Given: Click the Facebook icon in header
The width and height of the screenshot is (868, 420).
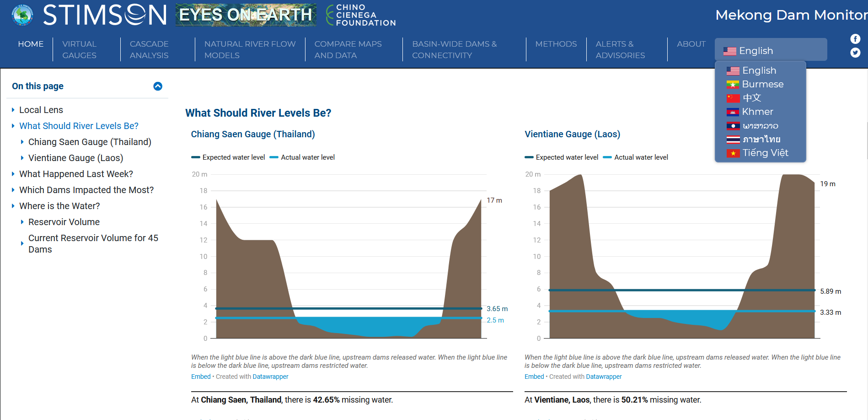Looking at the screenshot, I should [855, 39].
